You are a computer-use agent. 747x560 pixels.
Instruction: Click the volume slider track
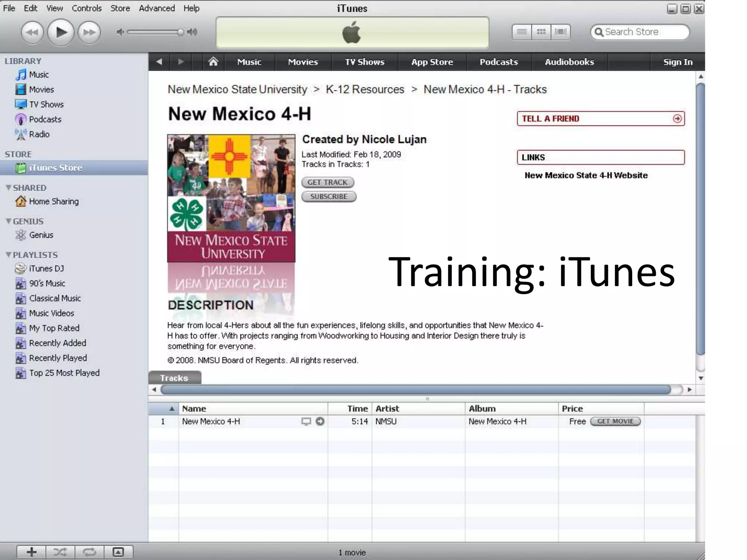pos(153,32)
